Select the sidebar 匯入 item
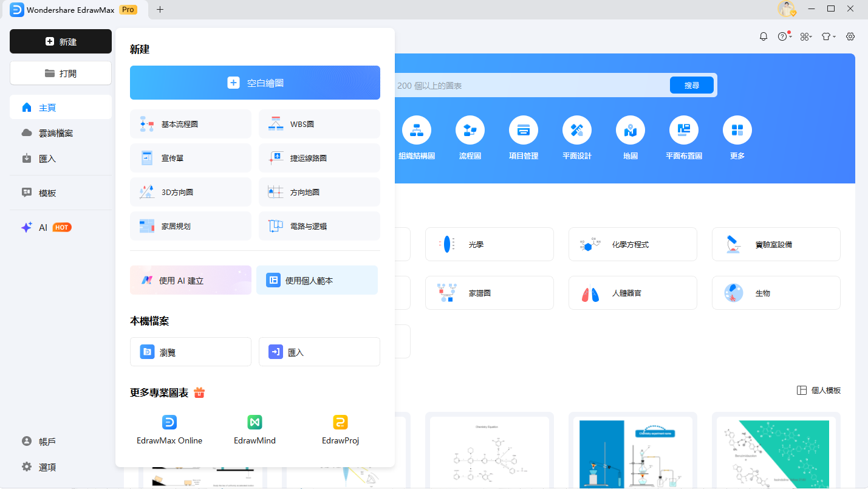Viewport: 868px width, 489px height. click(61, 159)
